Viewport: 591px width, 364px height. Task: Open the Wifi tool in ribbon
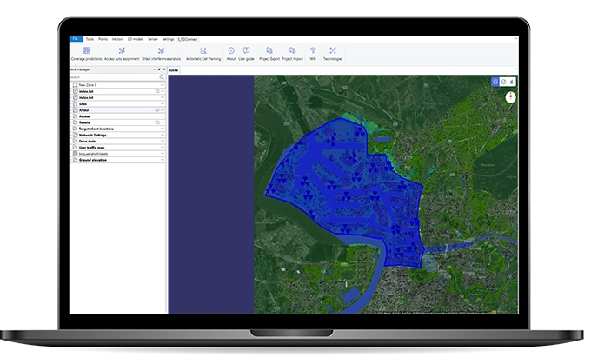point(313,54)
